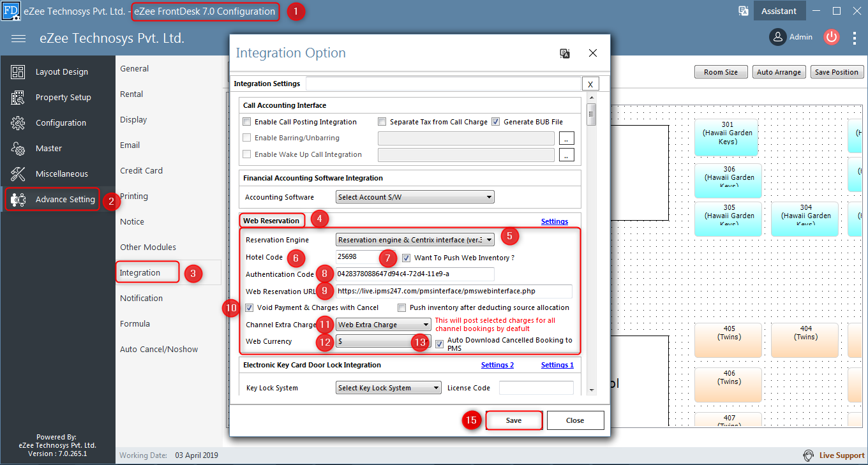Viewport: 868px width, 465px height.
Task: Open the Notification settings item
Action: (142, 299)
